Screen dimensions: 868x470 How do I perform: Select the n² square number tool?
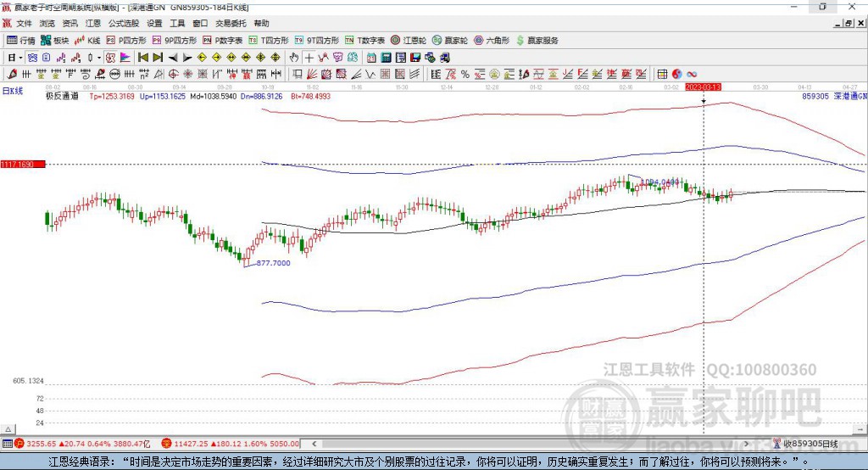[144, 74]
